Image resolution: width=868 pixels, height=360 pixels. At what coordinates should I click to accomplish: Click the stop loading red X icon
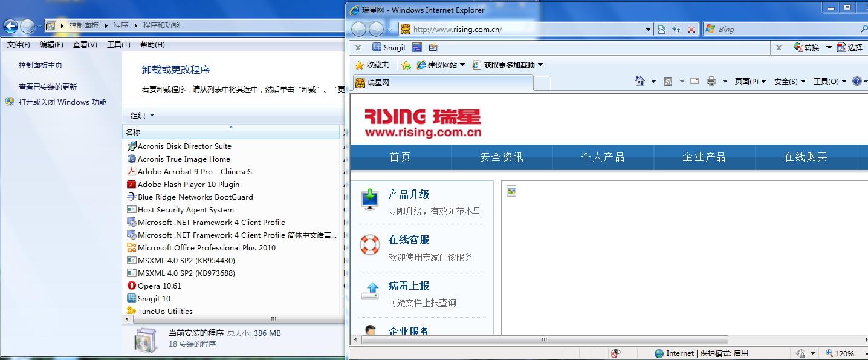(691, 29)
